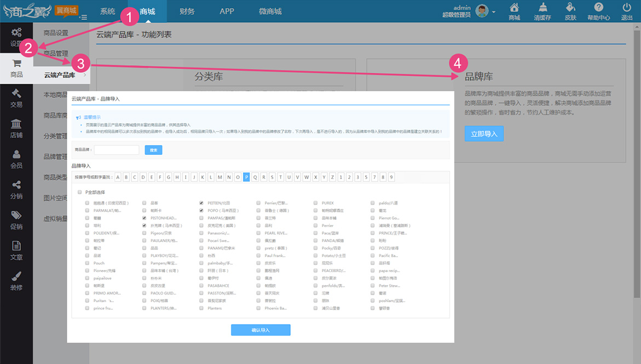This screenshot has width=641, height=364.
Task: Open the 促销 tag section in sidebar
Action: (x=16, y=221)
